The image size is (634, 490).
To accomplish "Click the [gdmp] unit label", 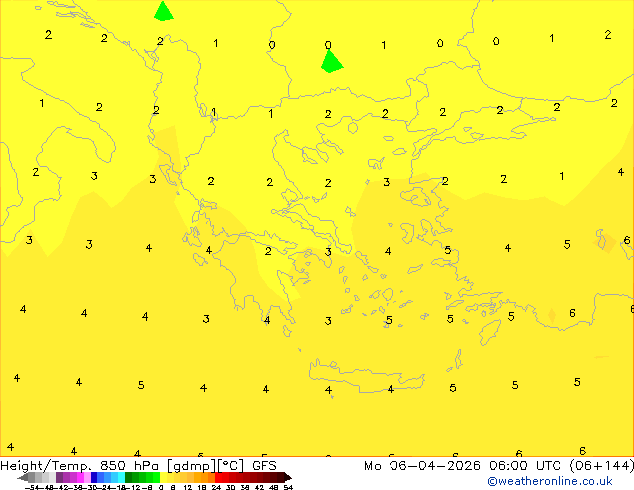I will [192, 466].
